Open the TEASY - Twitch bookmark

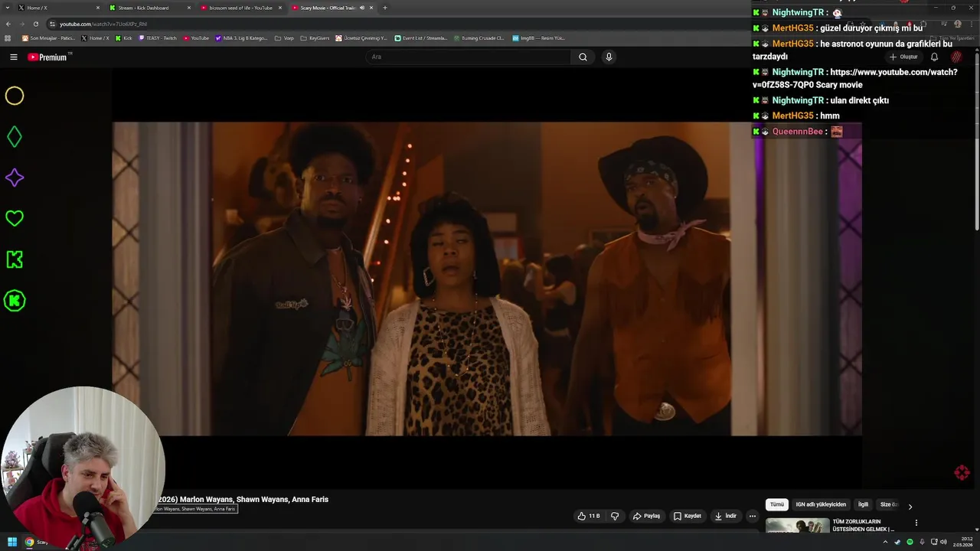tap(158, 37)
